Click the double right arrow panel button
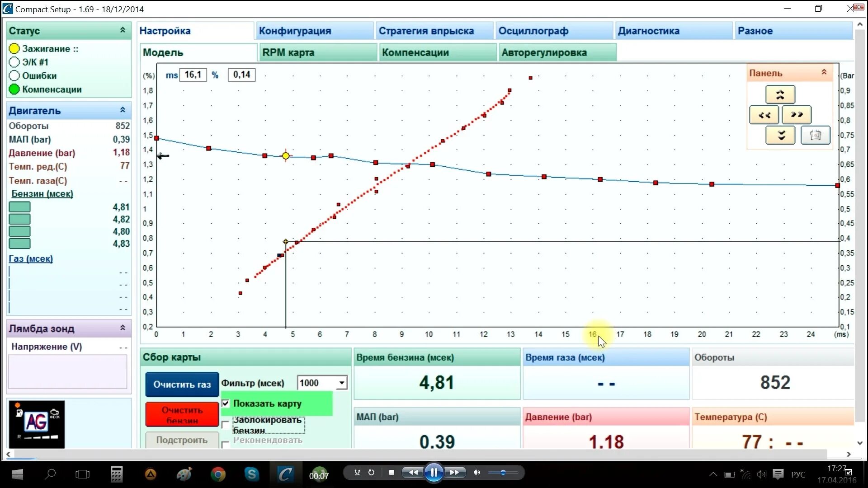This screenshot has width=868, height=488. click(x=797, y=115)
